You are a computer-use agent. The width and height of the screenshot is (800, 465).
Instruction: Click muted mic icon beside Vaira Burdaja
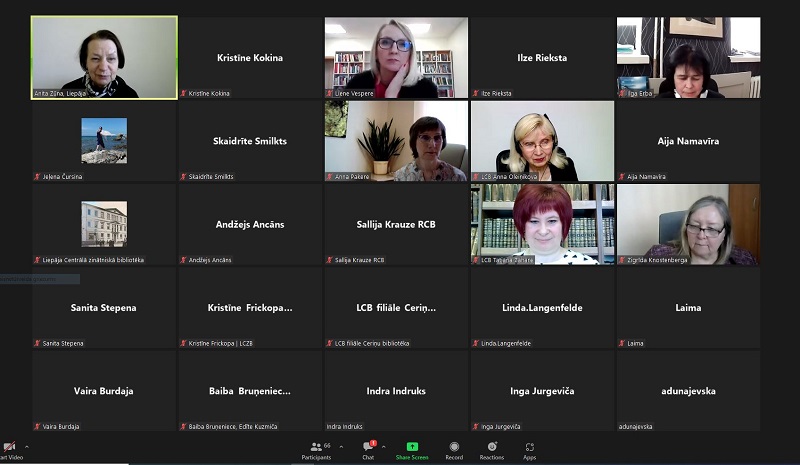(37, 426)
